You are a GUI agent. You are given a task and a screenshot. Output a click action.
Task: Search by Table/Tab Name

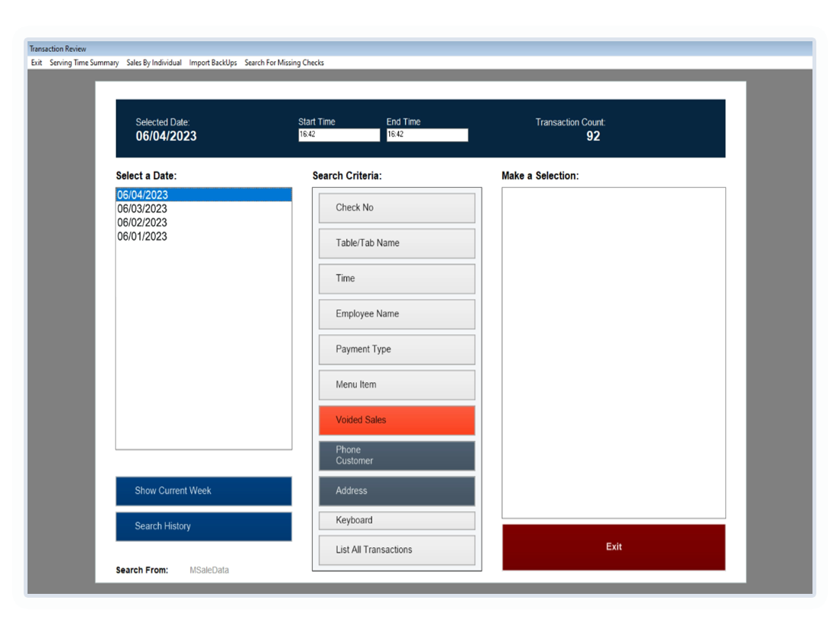coord(397,243)
